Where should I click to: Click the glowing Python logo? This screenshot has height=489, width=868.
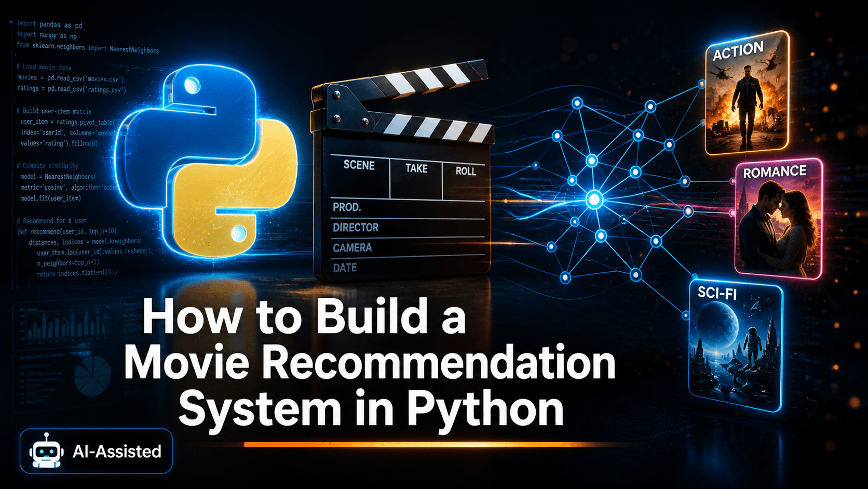[x=207, y=161]
